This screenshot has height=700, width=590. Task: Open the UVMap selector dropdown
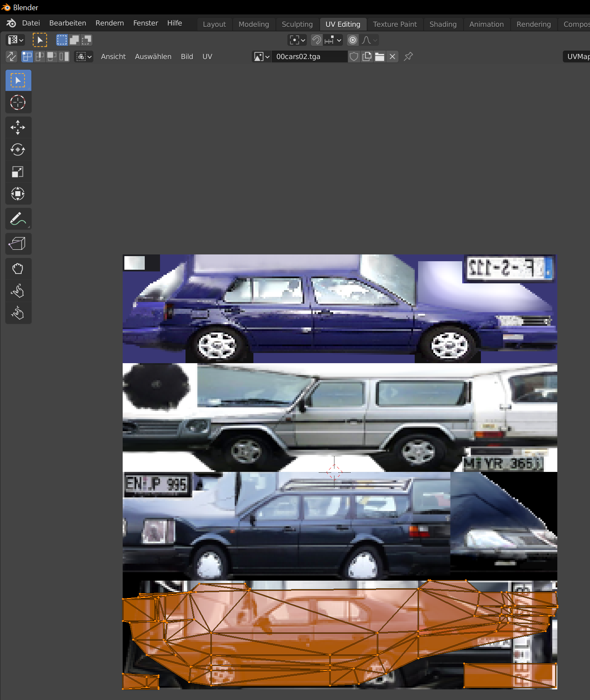coord(576,56)
